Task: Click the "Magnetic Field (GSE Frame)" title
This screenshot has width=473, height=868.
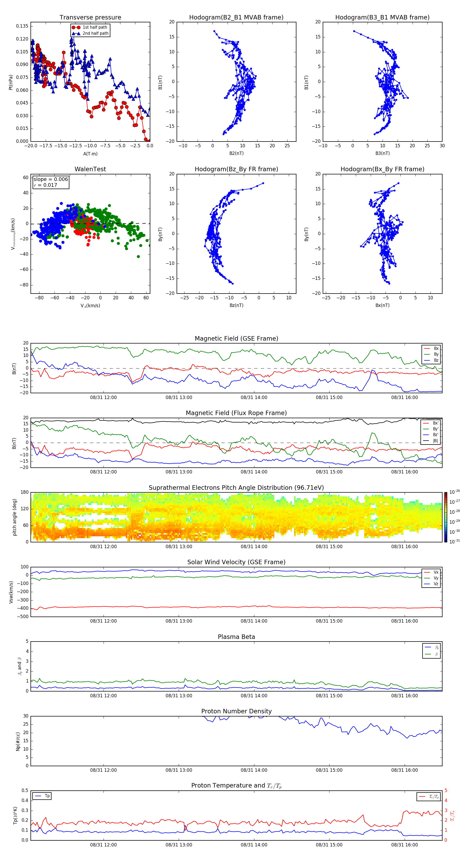Action: point(236,339)
